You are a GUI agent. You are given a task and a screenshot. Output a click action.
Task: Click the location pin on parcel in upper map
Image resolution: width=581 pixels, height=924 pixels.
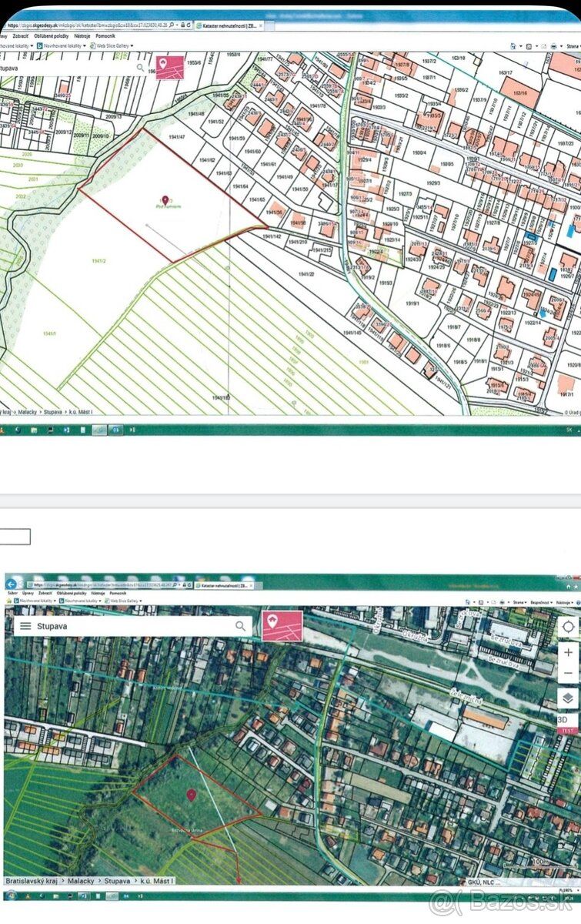point(165,201)
